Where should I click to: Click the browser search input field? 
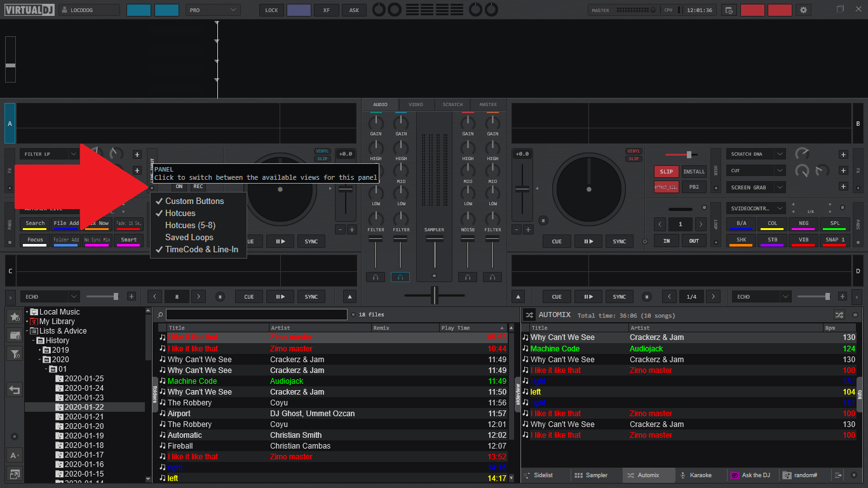click(x=257, y=315)
